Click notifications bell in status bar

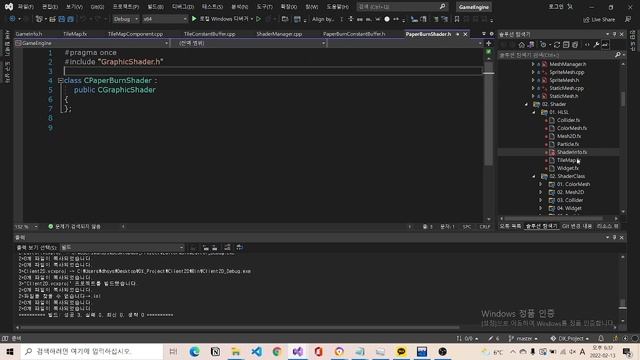coord(601,338)
